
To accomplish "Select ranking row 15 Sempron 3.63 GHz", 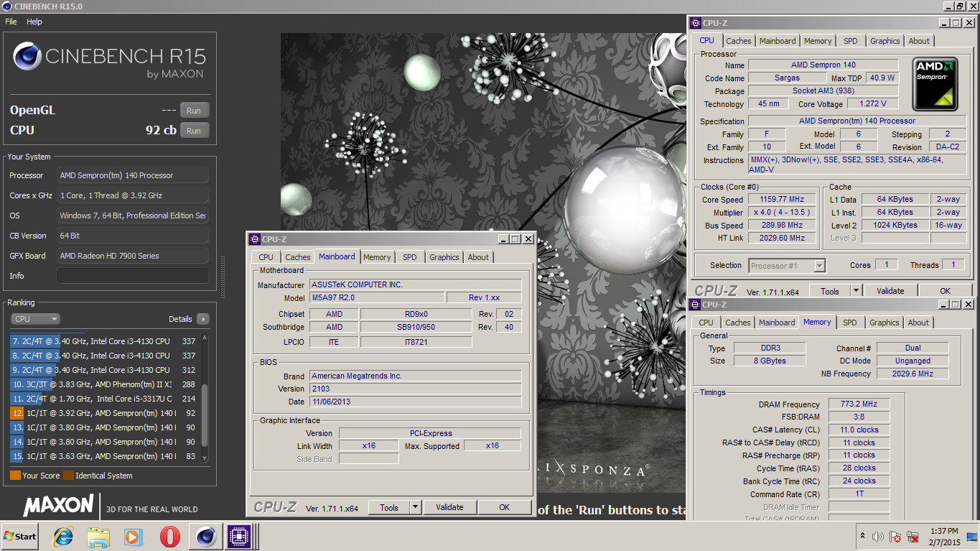I will click(103, 456).
